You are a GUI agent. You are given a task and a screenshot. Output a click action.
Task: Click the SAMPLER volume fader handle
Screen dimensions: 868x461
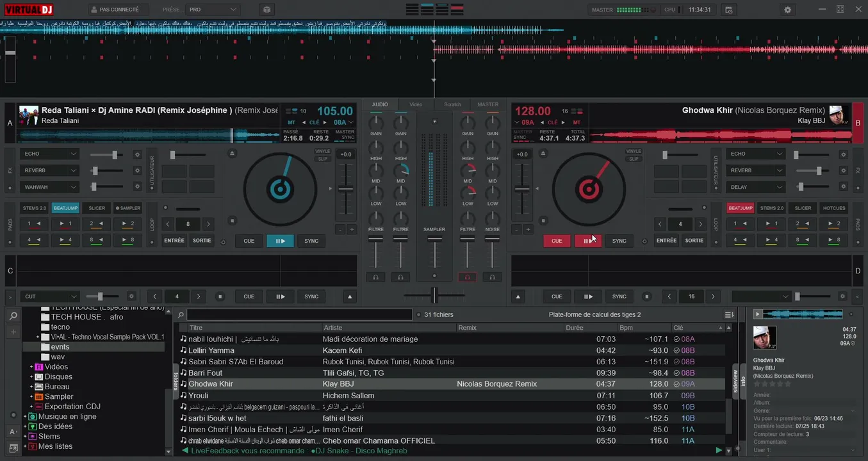click(x=434, y=239)
